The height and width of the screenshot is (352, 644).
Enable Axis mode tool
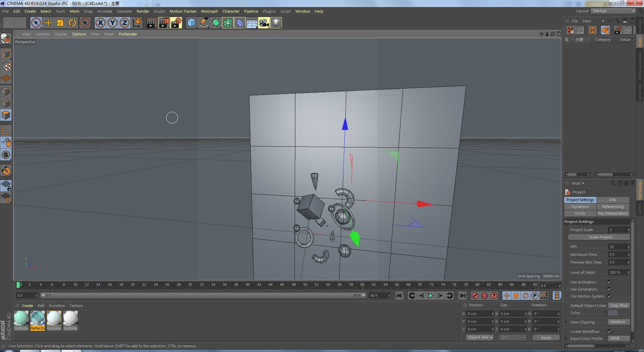pos(6,131)
